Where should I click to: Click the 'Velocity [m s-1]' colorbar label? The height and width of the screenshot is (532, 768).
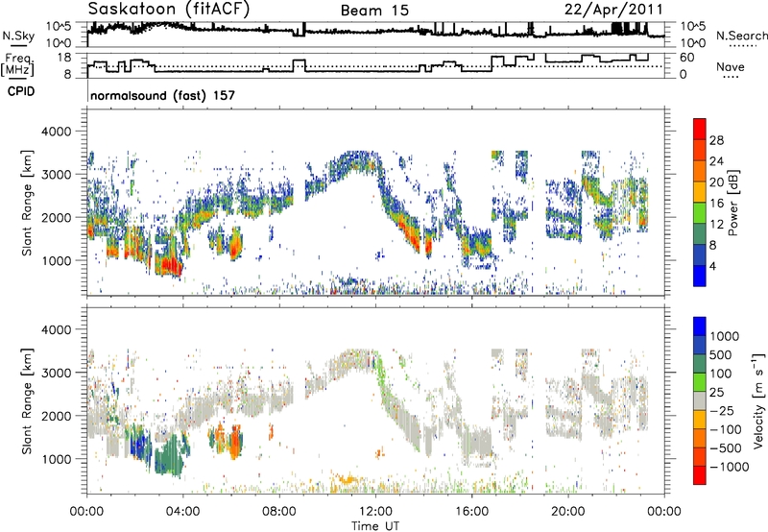758,400
